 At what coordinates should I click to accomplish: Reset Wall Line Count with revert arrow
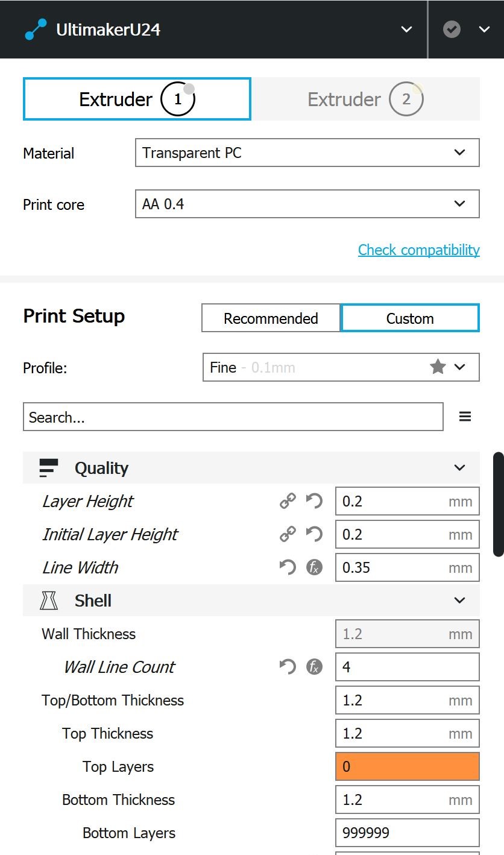pyautogui.click(x=288, y=667)
